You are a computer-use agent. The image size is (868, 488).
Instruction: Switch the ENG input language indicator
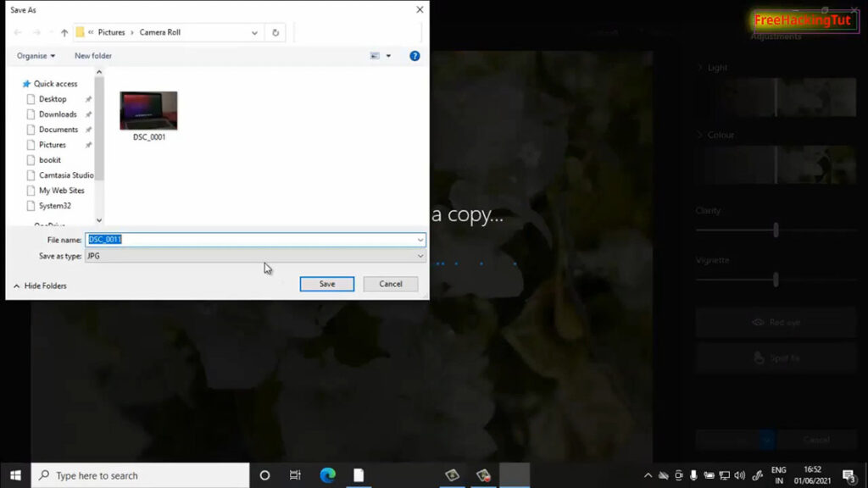pos(779,475)
